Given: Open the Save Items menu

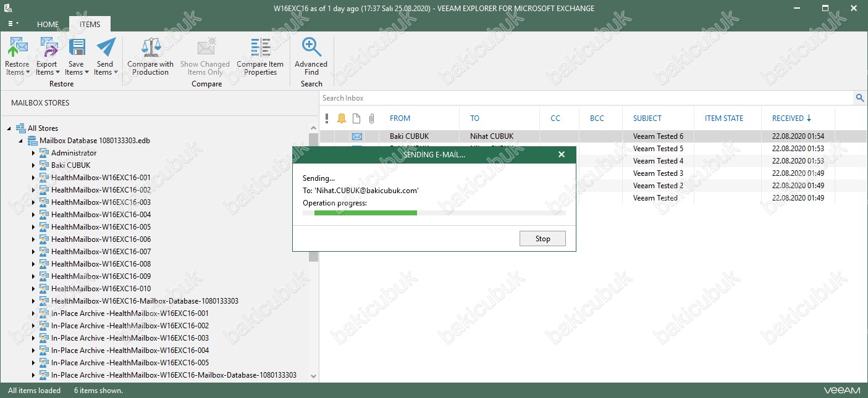Looking at the screenshot, I should click(77, 57).
